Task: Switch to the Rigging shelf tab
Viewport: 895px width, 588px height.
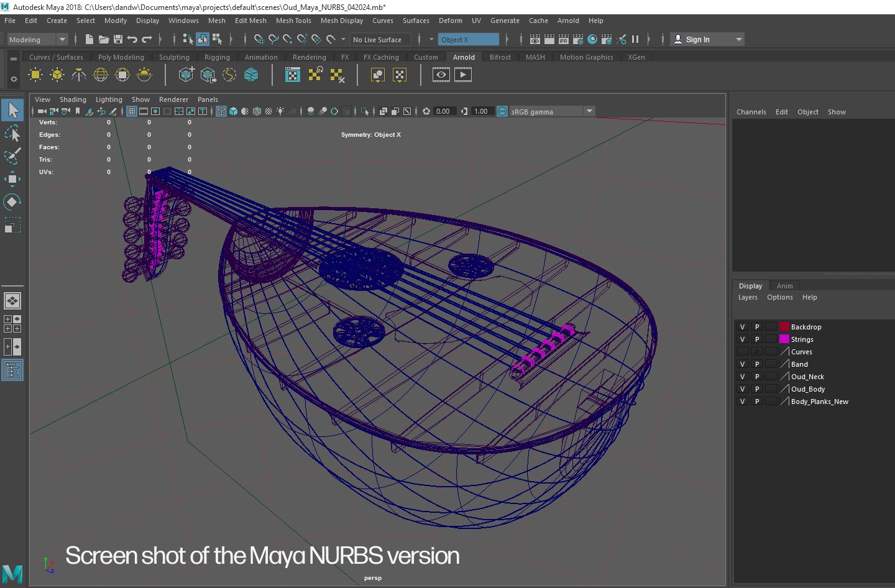Action: point(217,57)
